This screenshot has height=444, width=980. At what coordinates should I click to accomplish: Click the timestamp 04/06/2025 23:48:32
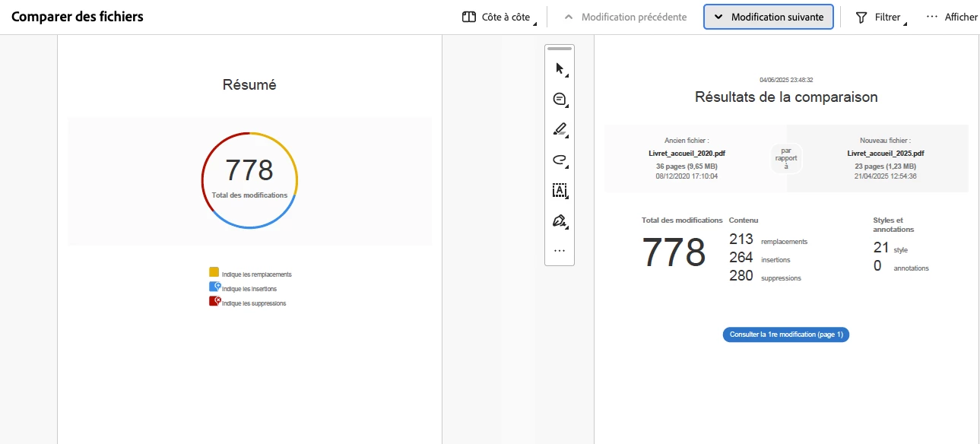(x=786, y=80)
